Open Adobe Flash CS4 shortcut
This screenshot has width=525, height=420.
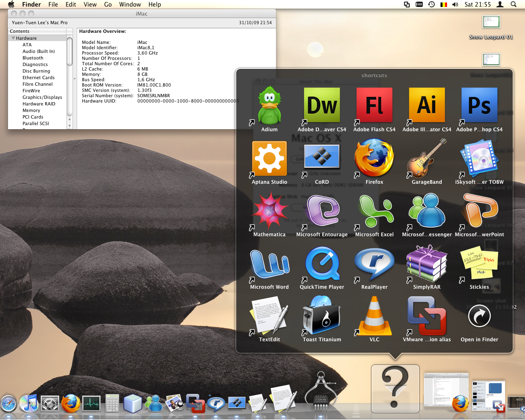click(374, 105)
